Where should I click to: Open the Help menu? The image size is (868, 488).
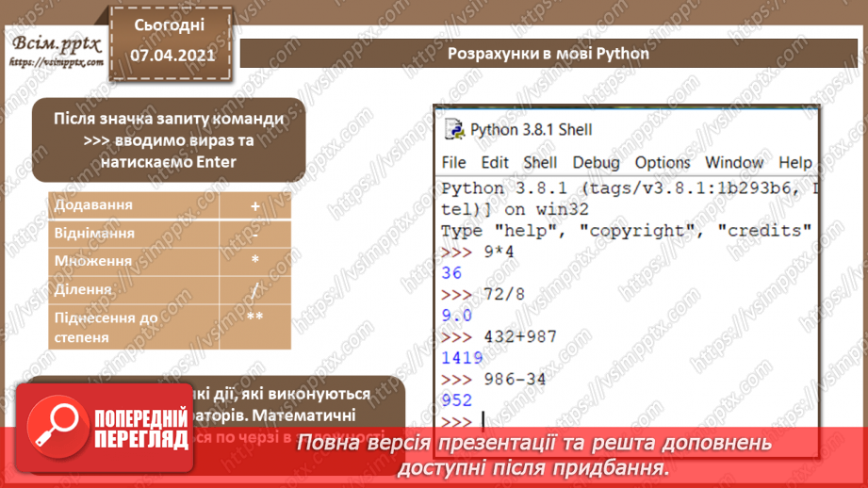795,163
